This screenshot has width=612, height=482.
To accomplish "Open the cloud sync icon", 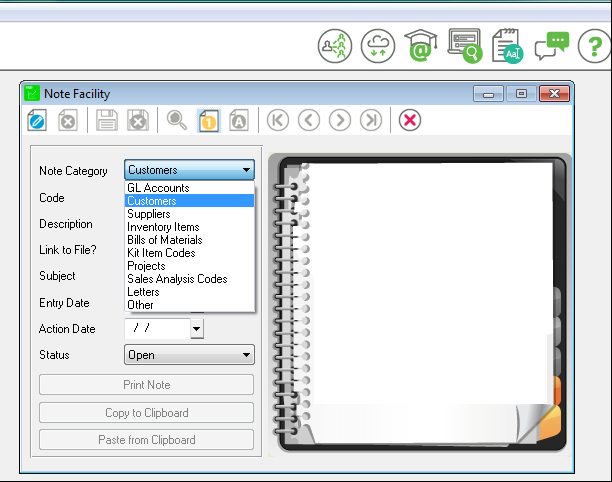I will click(x=378, y=46).
